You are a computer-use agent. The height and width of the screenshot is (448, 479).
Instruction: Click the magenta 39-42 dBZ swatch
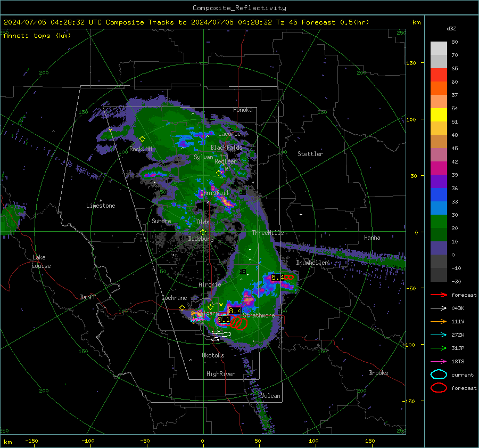[x=439, y=168]
